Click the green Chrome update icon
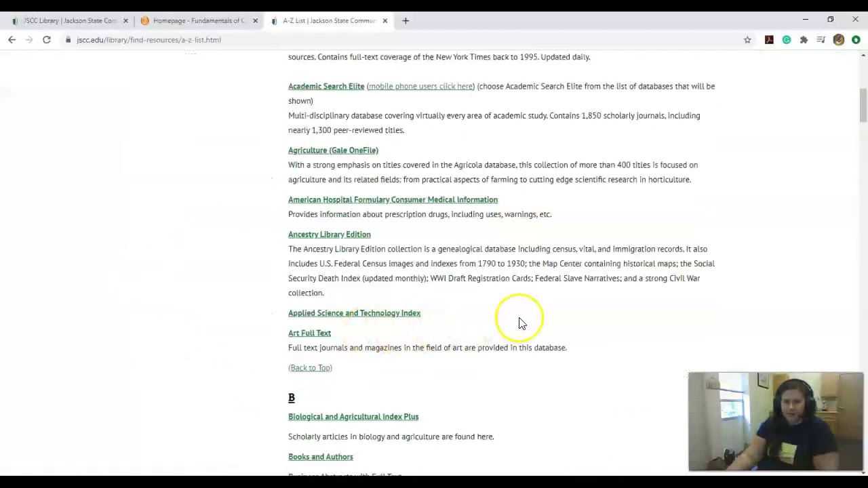 (856, 40)
